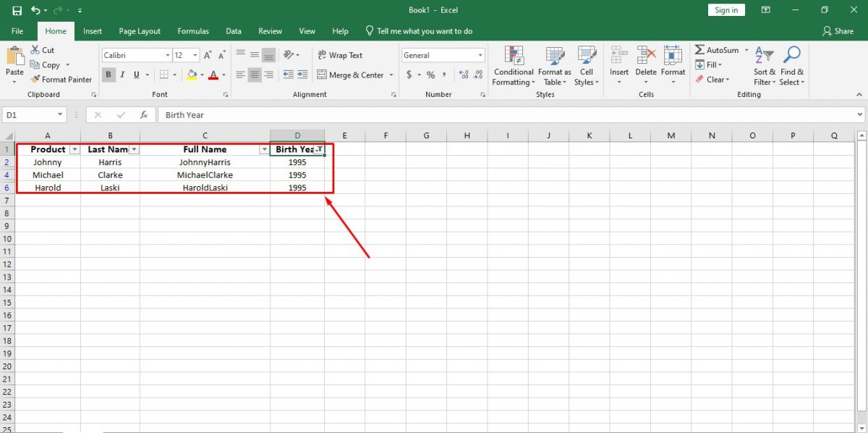Switch to the Formulas ribbon tab
The height and width of the screenshot is (433, 868).
pyautogui.click(x=192, y=30)
